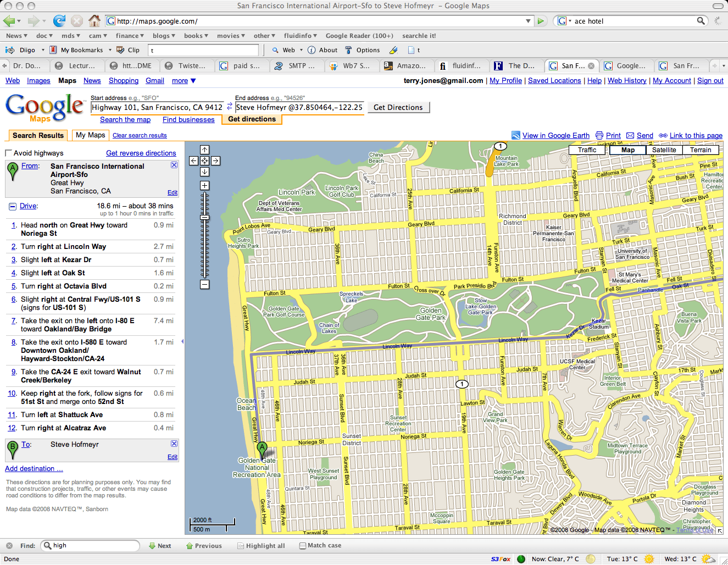
Task: Open View in Google Earth
Action: (555, 135)
